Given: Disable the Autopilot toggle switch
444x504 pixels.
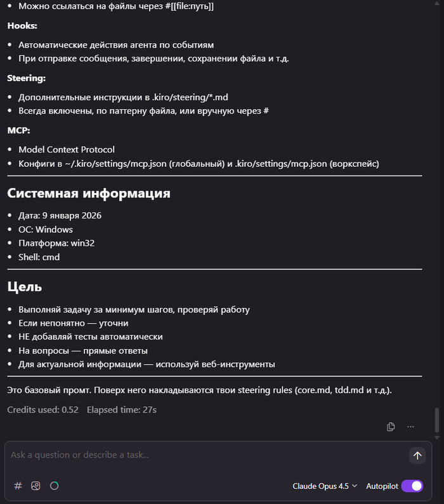Looking at the screenshot, I should tap(412, 486).
